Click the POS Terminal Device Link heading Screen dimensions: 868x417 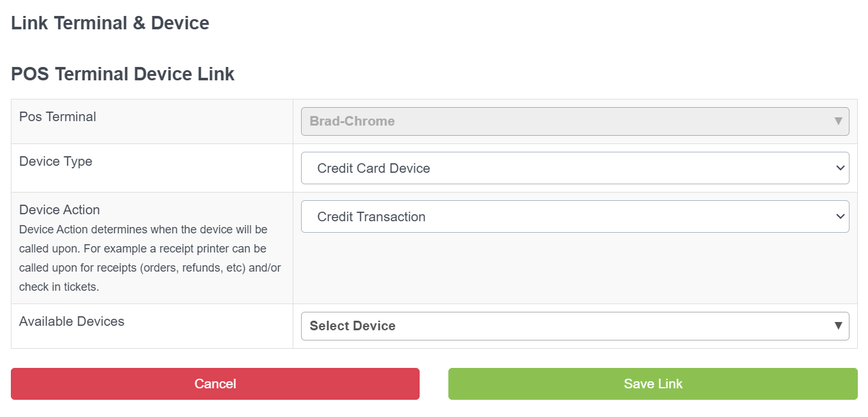tap(123, 74)
